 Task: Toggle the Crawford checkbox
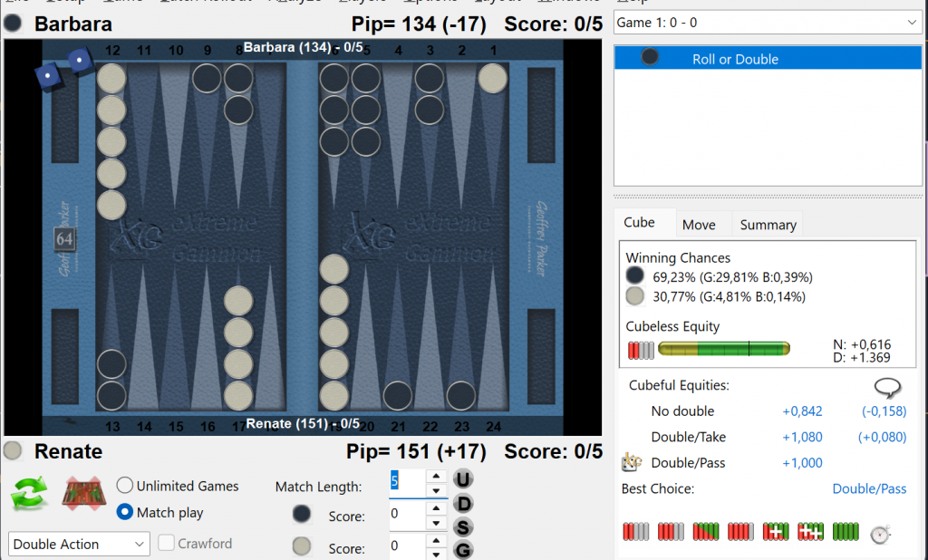point(167,543)
